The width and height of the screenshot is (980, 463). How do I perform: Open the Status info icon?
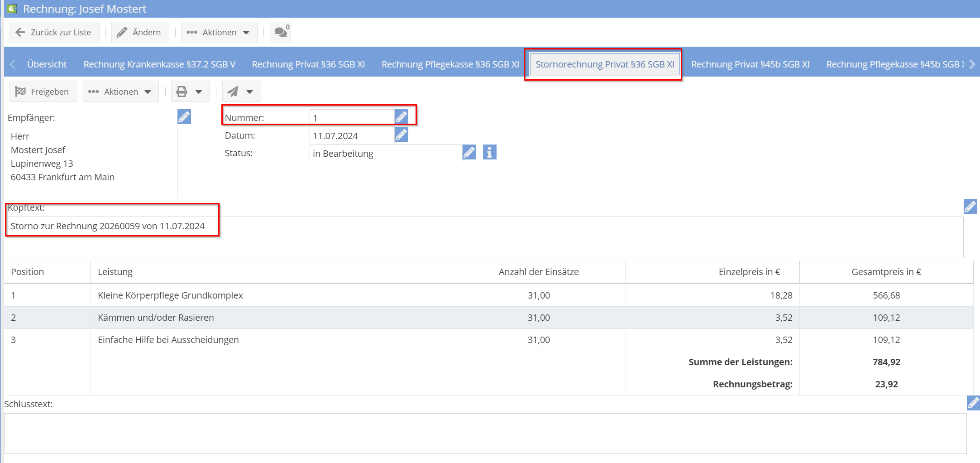click(489, 153)
